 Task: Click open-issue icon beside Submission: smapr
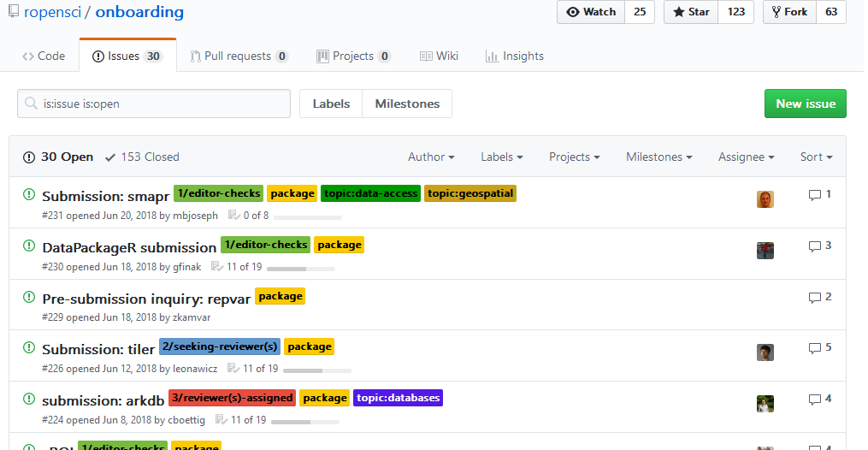pos(29,194)
